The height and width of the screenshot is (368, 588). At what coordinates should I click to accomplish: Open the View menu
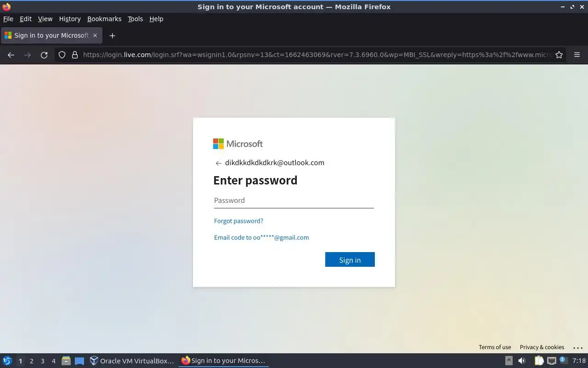45,19
